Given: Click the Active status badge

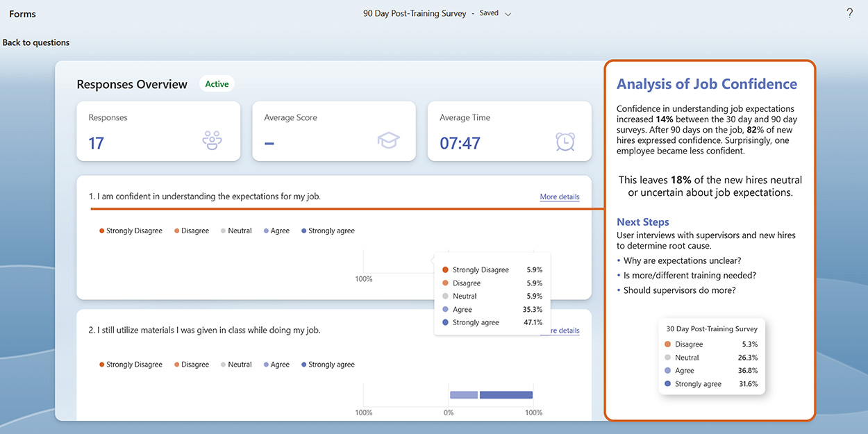Looking at the screenshot, I should click(x=217, y=84).
